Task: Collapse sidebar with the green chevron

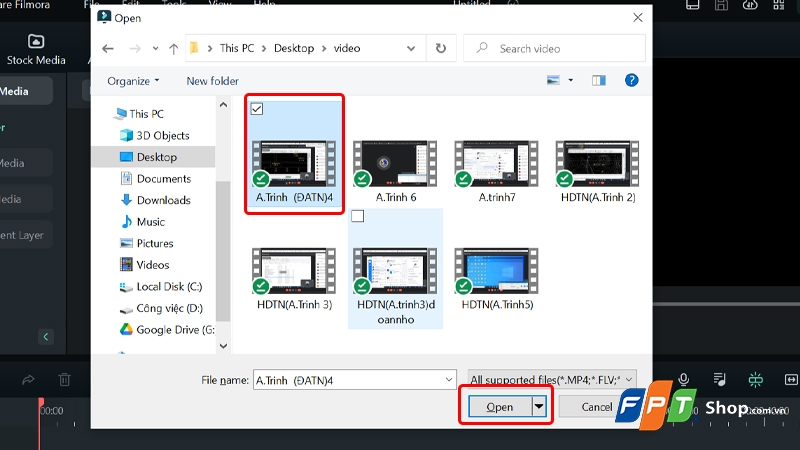Action: [45, 337]
